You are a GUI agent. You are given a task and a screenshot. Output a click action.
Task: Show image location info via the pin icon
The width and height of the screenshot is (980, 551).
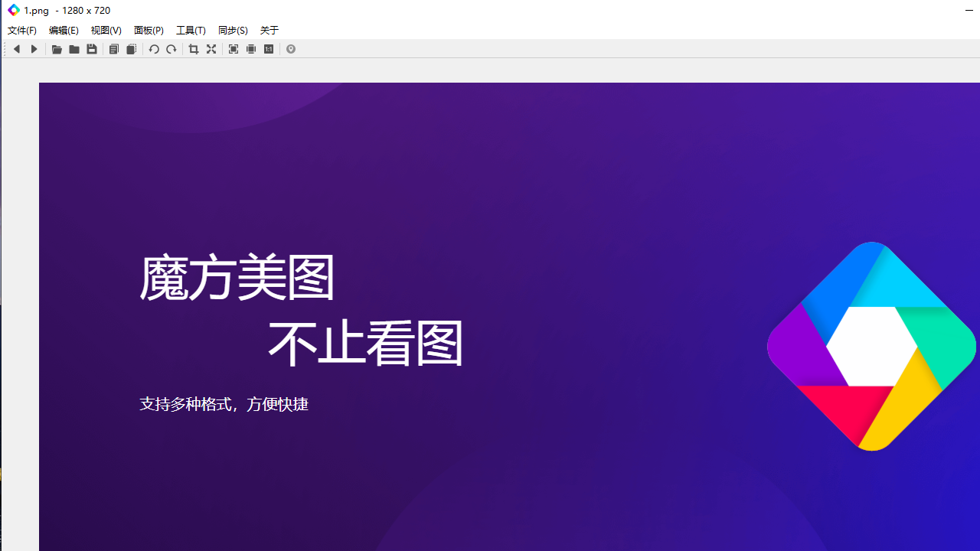(x=291, y=49)
